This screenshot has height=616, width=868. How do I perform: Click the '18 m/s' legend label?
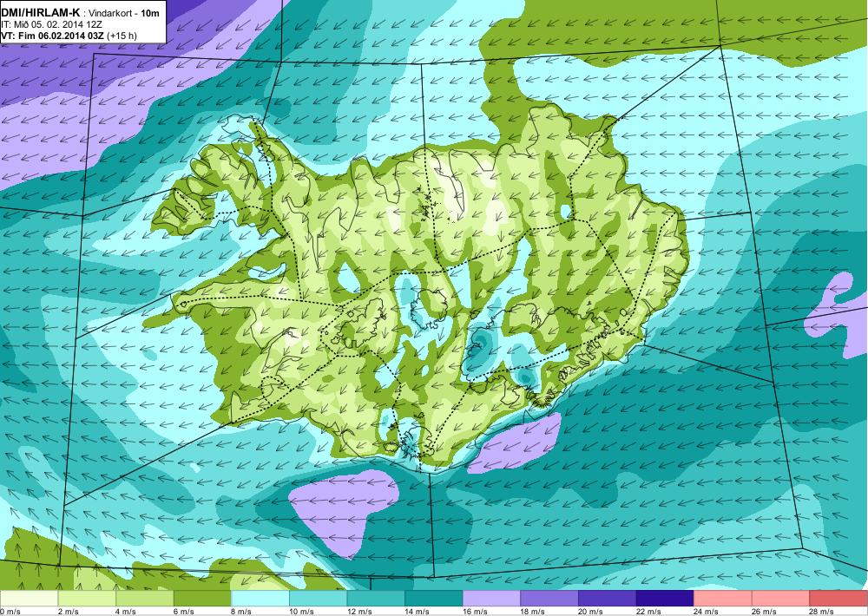pyautogui.click(x=533, y=612)
